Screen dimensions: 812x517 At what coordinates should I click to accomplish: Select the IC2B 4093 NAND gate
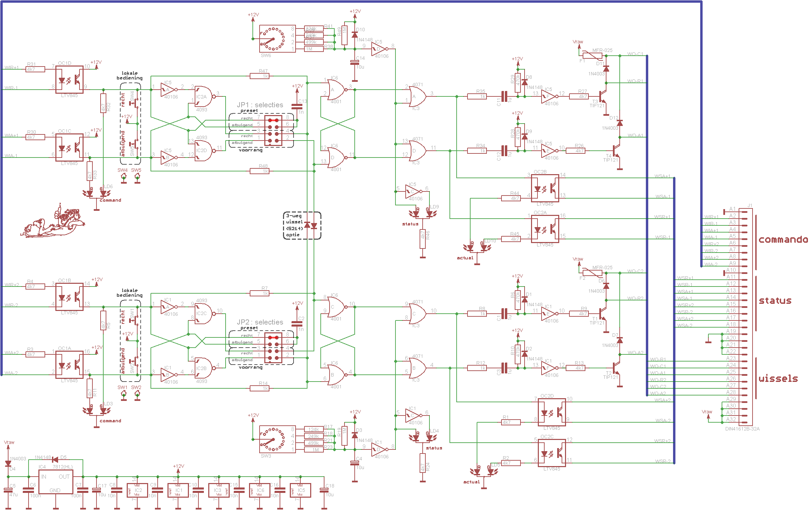pos(205,368)
